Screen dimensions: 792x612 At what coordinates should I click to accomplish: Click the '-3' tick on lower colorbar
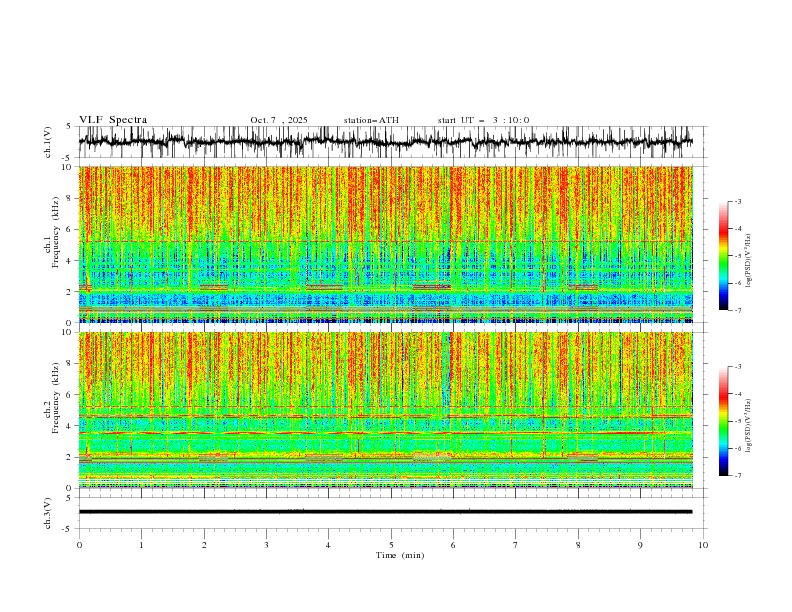pyautogui.click(x=738, y=367)
